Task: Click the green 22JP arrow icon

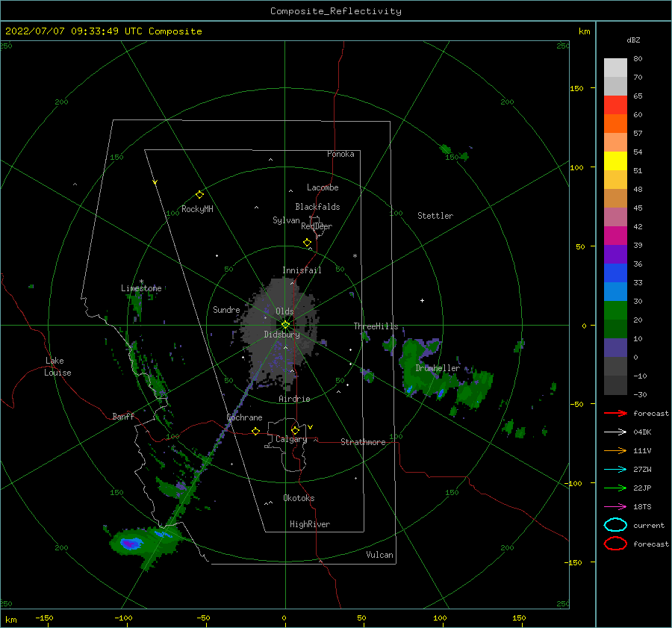Action: 615,488
